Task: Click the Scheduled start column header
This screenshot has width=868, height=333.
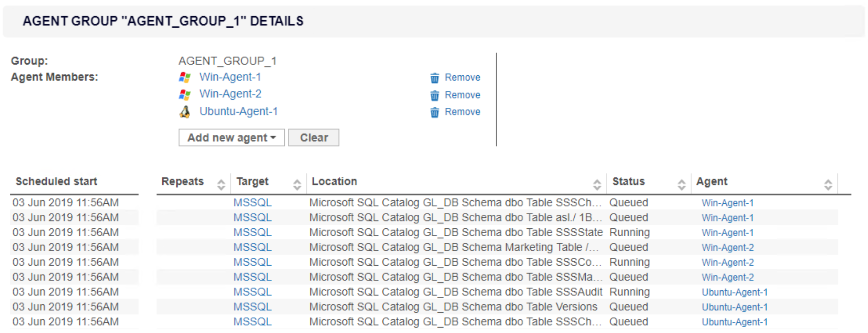Action: coord(57,181)
